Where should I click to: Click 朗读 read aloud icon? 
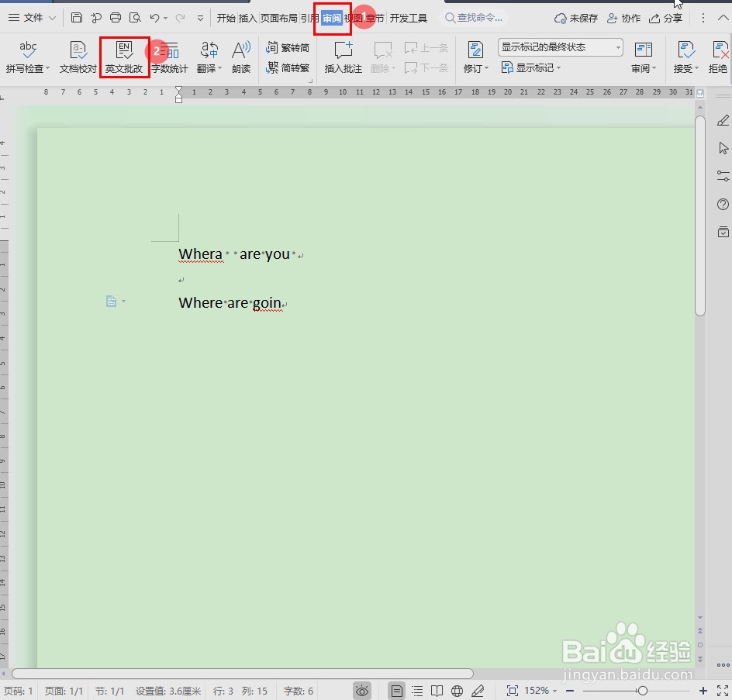[x=241, y=57]
